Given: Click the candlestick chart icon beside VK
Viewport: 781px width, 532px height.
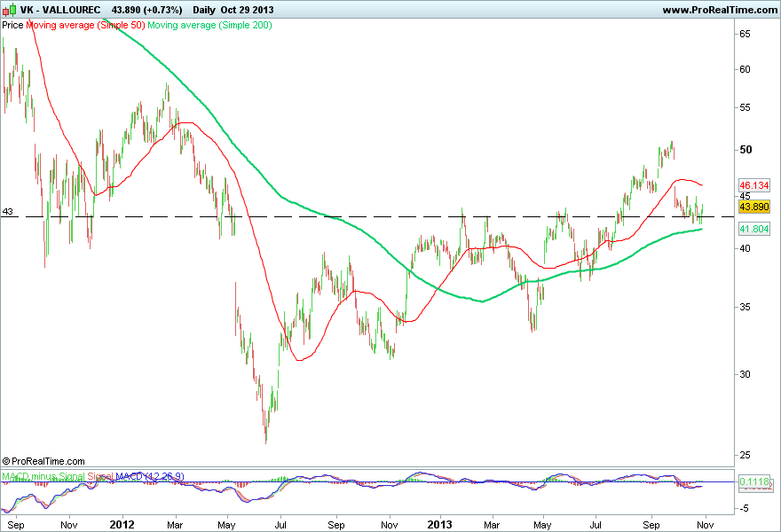Looking at the screenshot, I should coord(9,10).
